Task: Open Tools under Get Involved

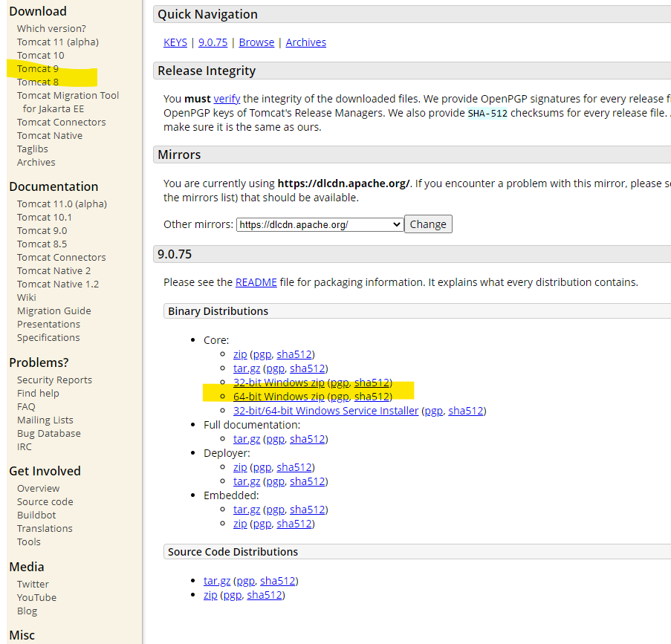Action: coord(29,541)
